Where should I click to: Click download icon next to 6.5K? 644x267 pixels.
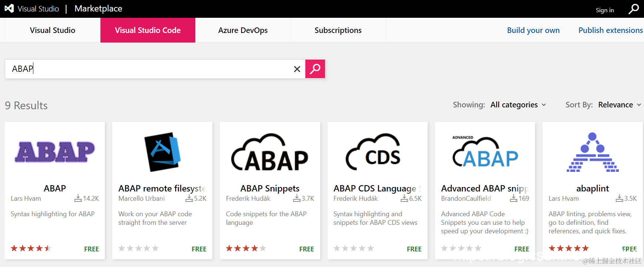pyautogui.click(x=404, y=198)
